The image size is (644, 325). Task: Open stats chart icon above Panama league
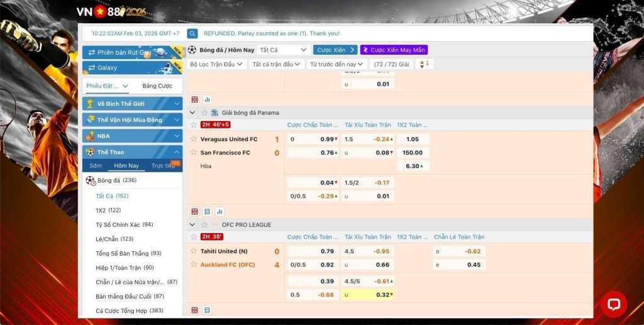(x=207, y=100)
